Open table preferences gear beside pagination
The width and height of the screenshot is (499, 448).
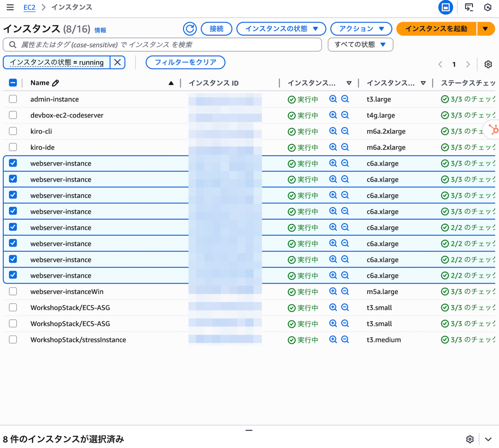(x=488, y=64)
